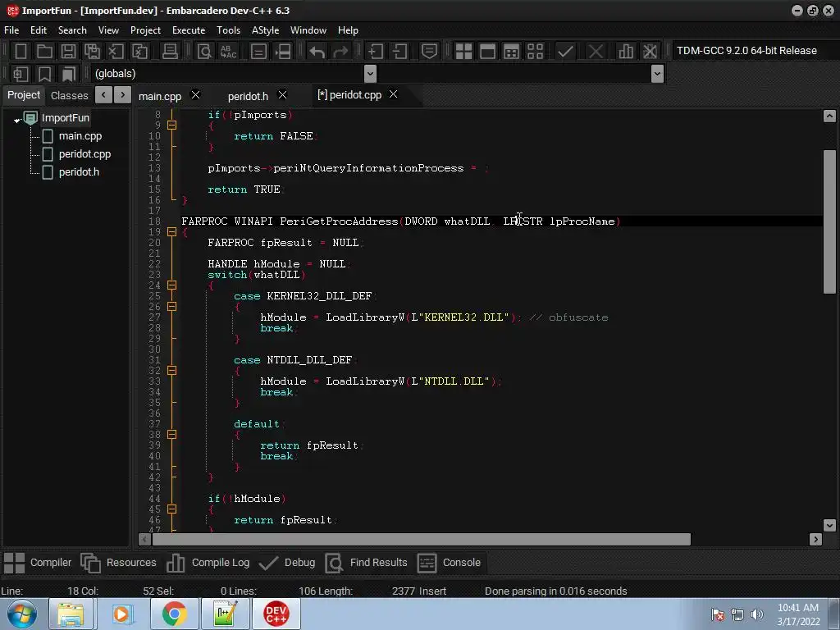840x630 pixels.
Task: Collapse case fold at line 26
Action: (172, 307)
